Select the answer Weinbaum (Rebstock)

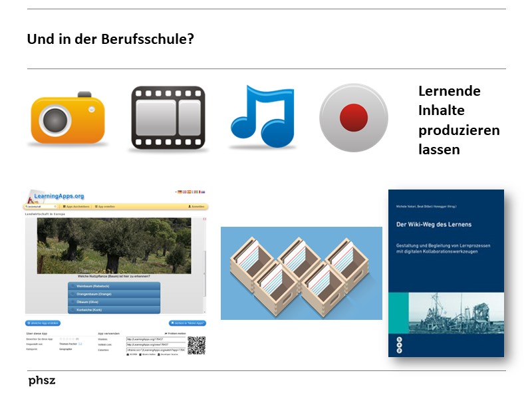(x=114, y=285)
